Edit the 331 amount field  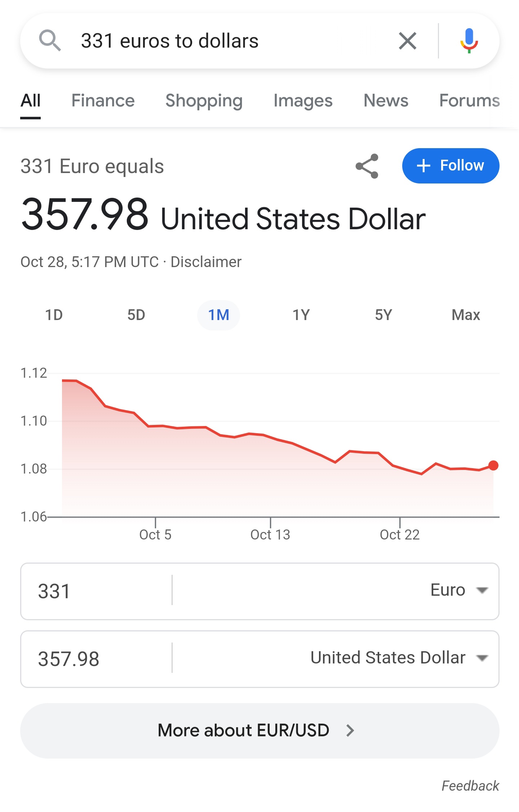pyautogui.click(x=96, y=591)
